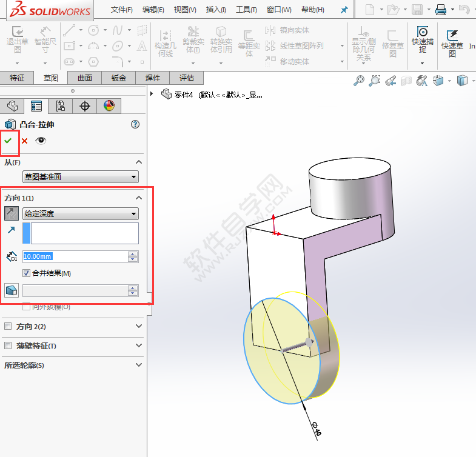Image resolution: width=476 pixels, height=457 pixels.
Task: Open the 视图(V) menu
Action: point(185,10)
